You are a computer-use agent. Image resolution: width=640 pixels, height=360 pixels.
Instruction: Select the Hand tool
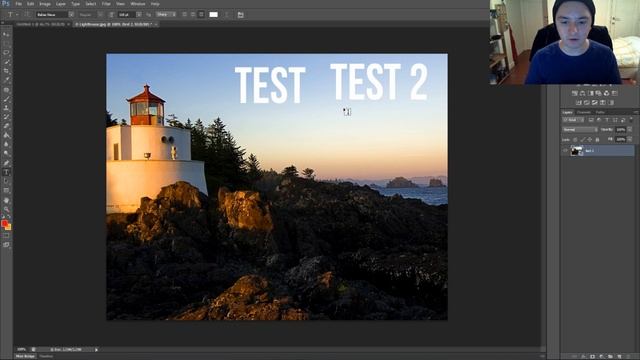click(x=6, y=200)
